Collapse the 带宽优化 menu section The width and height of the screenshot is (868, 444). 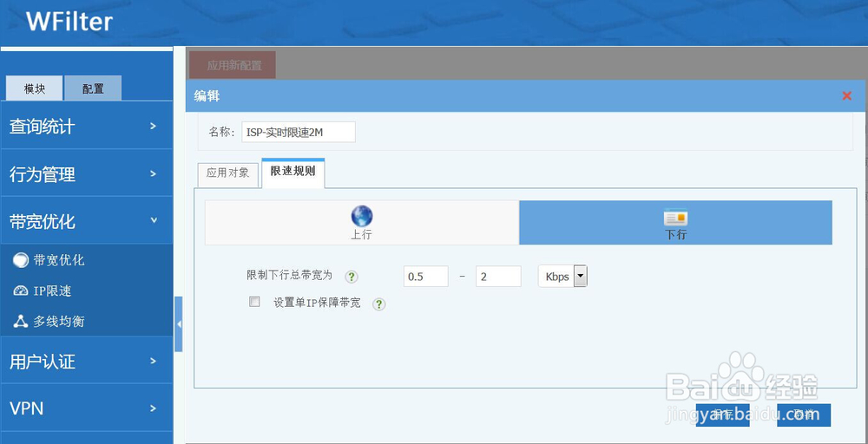click(x=87, y=221)
